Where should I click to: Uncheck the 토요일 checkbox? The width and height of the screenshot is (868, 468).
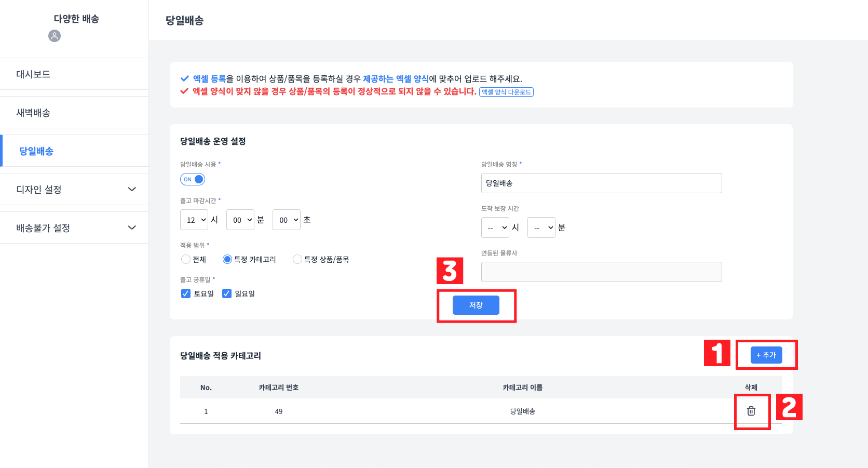click(x=186, y=293)
